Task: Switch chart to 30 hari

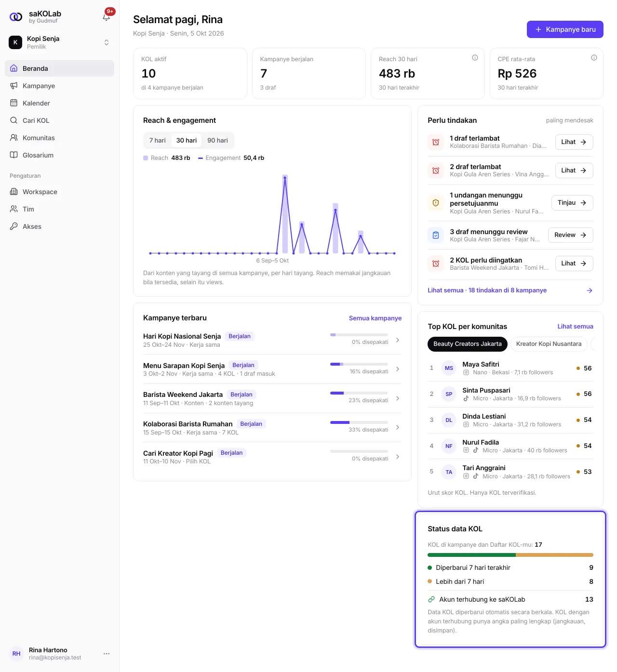Action: (x=187, y=140)
